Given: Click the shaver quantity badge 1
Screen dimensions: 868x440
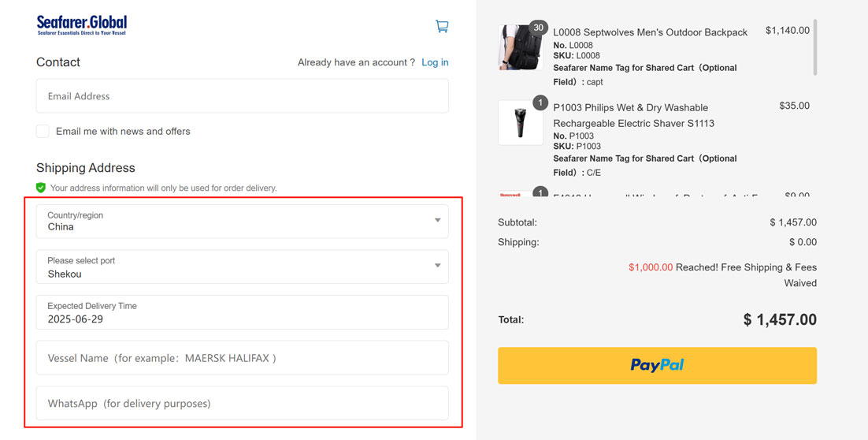Looking at the screenshot, I should click(x=540, y=103).
